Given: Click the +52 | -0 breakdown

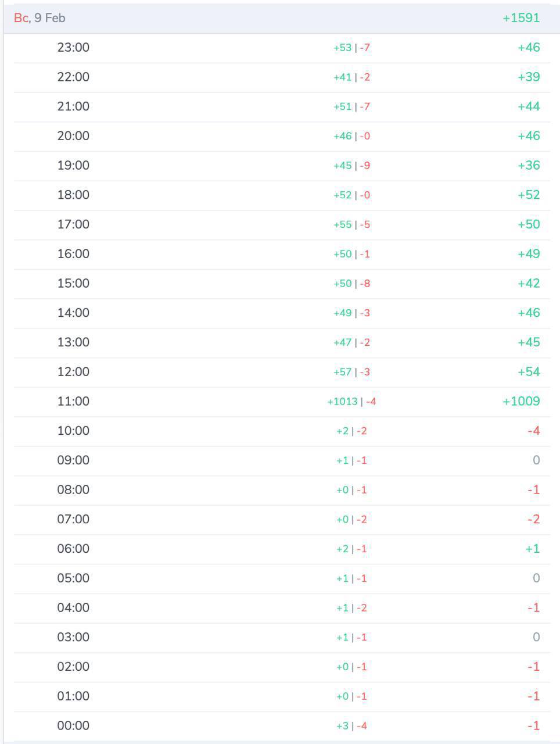Looking at the screenshot, I should coord(351,195).
